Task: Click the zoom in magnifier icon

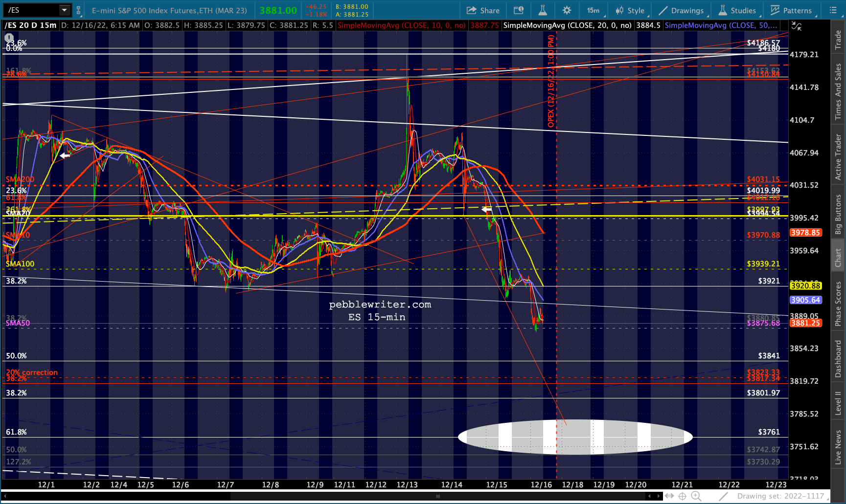Action: pos(695,496)
